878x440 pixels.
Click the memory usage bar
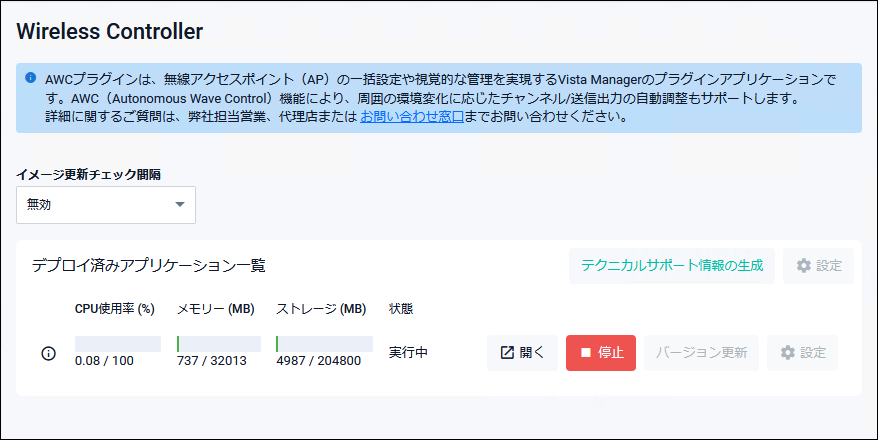[x=219, y=344]
